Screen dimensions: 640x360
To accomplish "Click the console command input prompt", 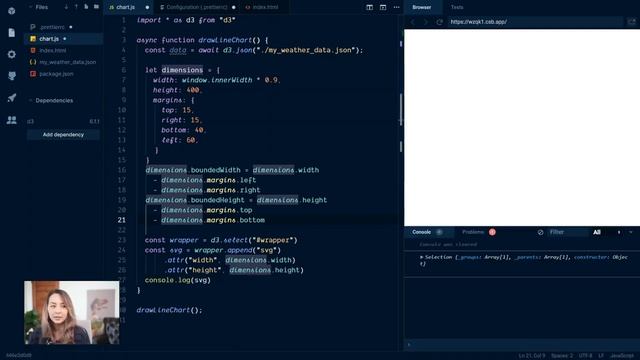I will (522, 345).
